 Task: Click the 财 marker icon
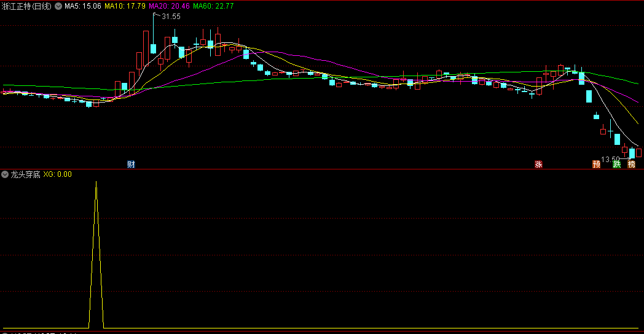131,164
